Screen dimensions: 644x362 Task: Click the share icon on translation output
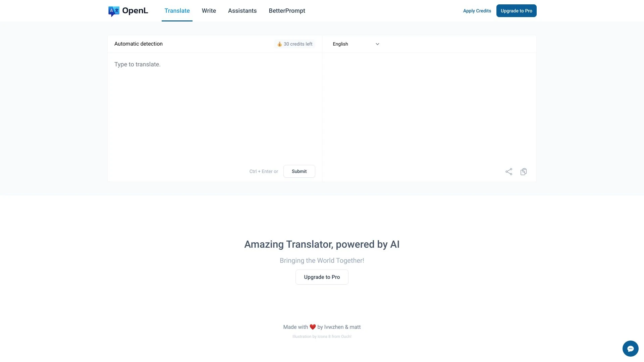[508, 172]
